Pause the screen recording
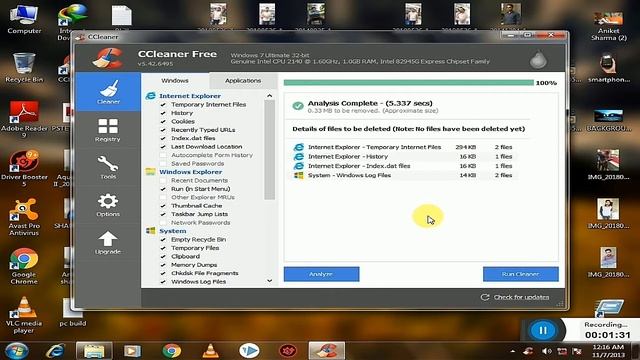 click(542, 330)
